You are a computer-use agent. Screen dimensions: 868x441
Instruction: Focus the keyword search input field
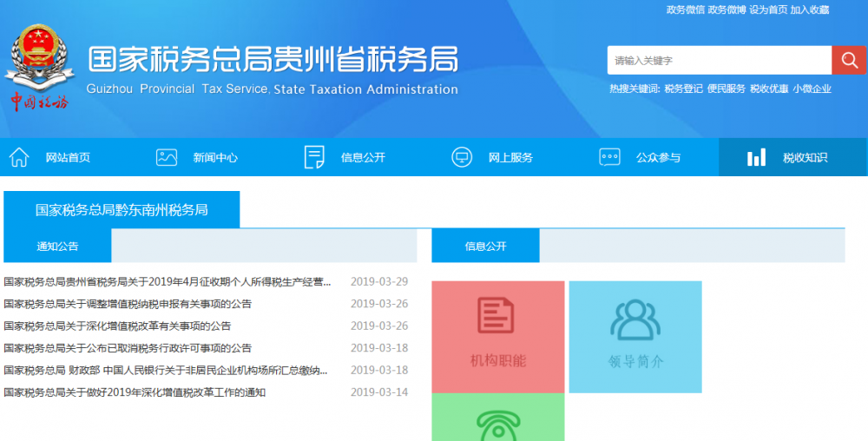point(719,60)
